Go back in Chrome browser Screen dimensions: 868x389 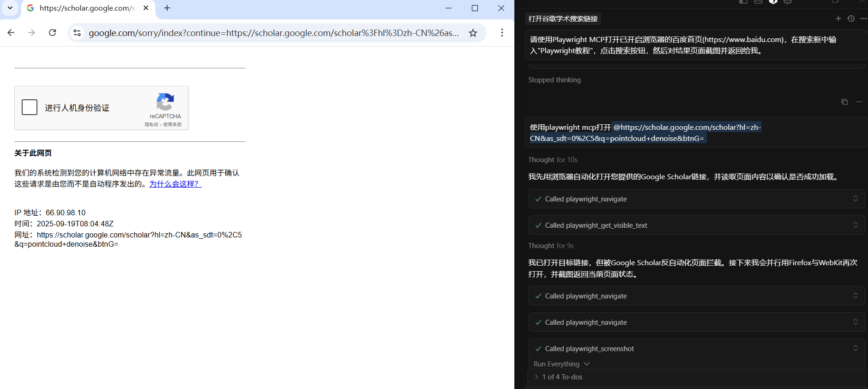click(11, 33)
